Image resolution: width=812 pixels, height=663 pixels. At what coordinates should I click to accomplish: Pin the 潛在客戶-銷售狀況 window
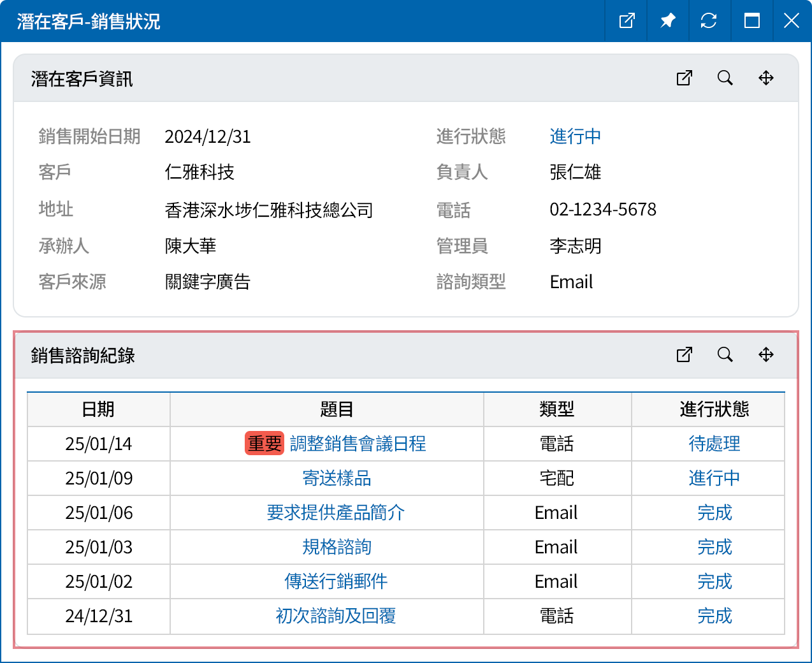(667, 21)
